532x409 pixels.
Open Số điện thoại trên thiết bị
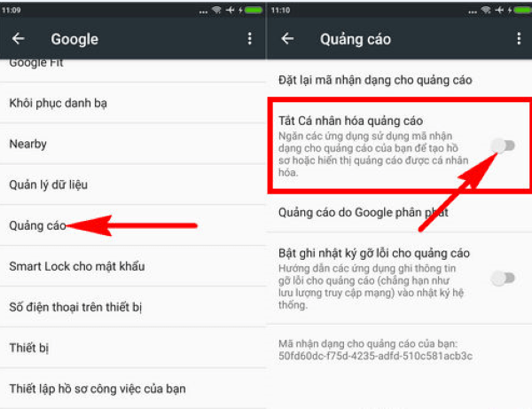point(75,307)
